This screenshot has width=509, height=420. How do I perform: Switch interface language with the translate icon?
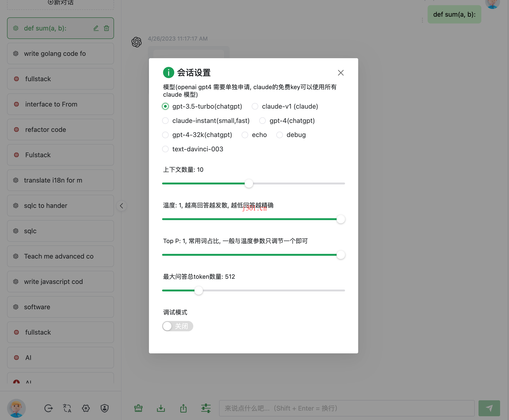tap(67, 408)
